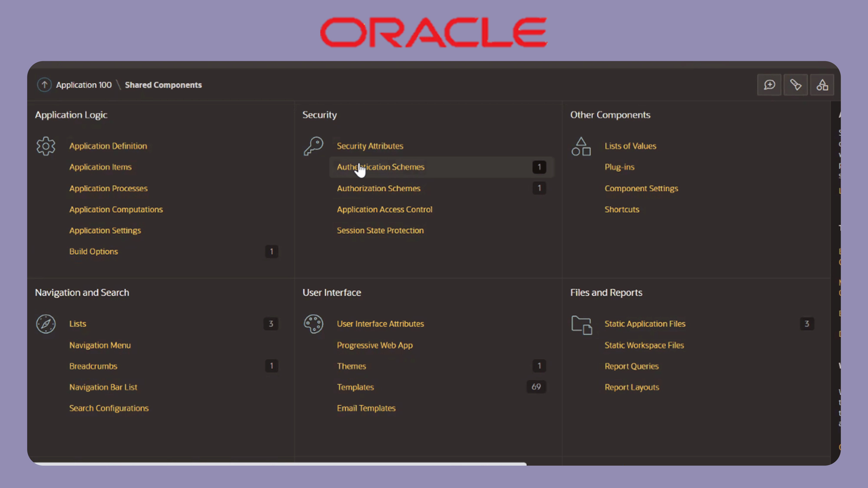
Task: Click the utilities wrench icon
Action: click(796, 85)
